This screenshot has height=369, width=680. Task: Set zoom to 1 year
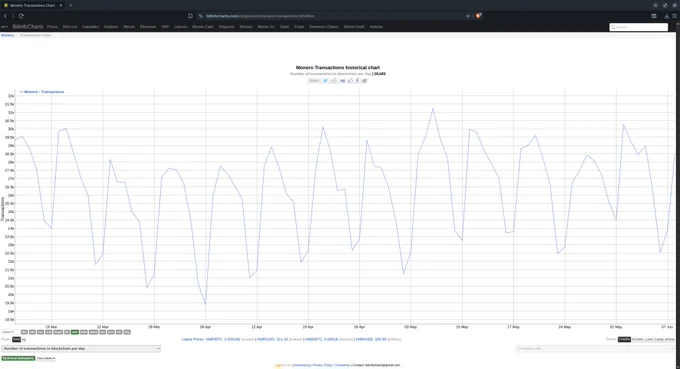[649, 339]
